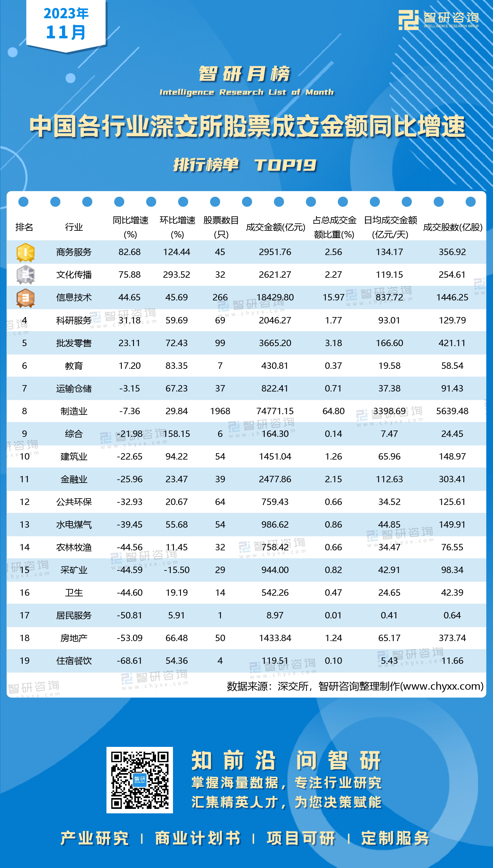This screenshot has height=868, width=493.
Task: Select the 运输仓储 industry cell
Action: [74, 389]
